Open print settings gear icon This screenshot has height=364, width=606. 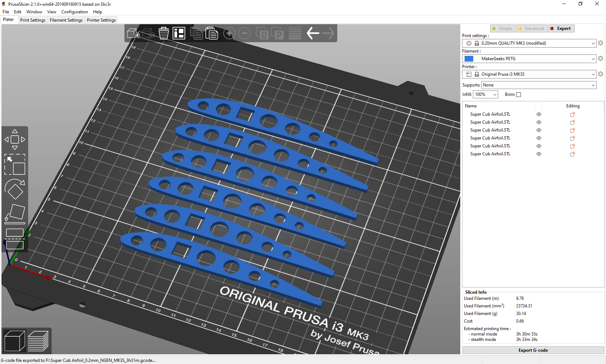click(x=601, y=43)
